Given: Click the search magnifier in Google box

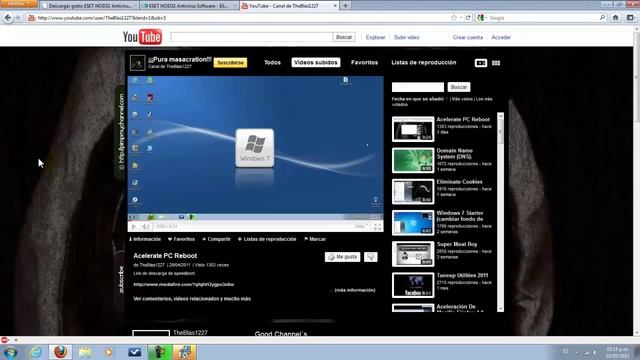Looking at the screenshot, I should pyautogui.click(x=602, y=18).
